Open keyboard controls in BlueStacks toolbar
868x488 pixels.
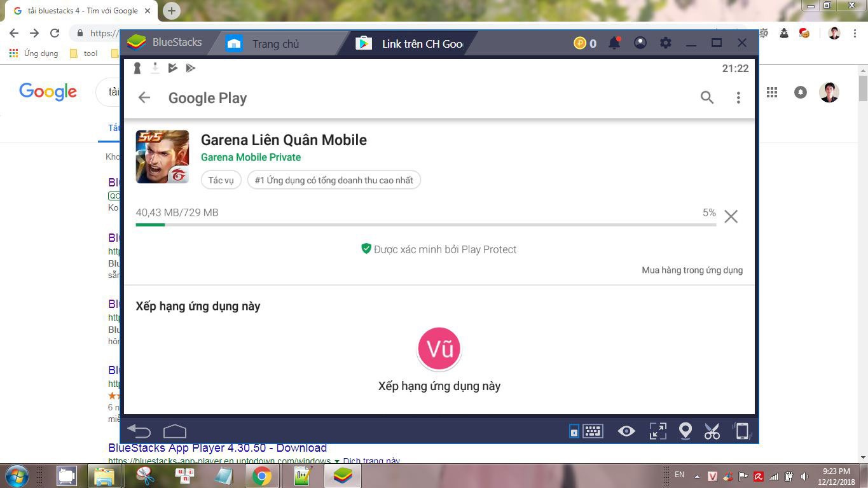(x=593, y=431)
